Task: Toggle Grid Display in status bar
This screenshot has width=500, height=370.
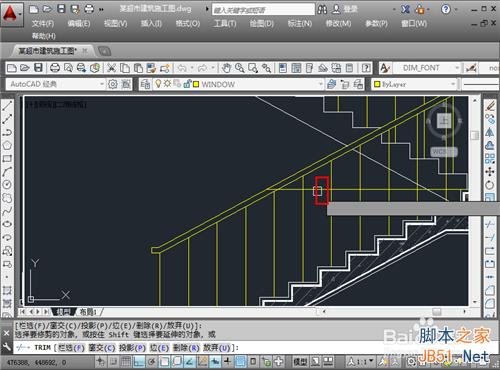Action: coord(126,361)
